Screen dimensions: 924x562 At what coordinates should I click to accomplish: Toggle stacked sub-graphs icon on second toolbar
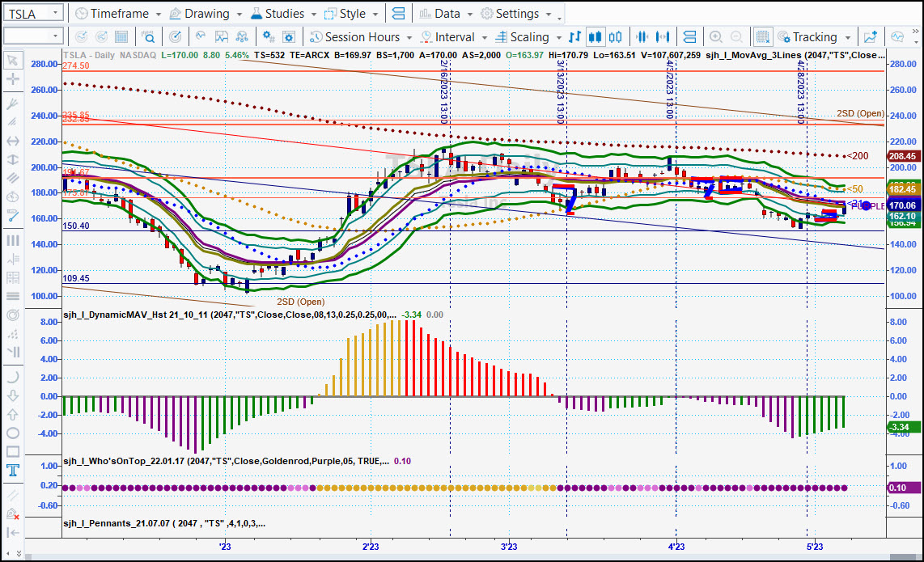click(689, 37)
